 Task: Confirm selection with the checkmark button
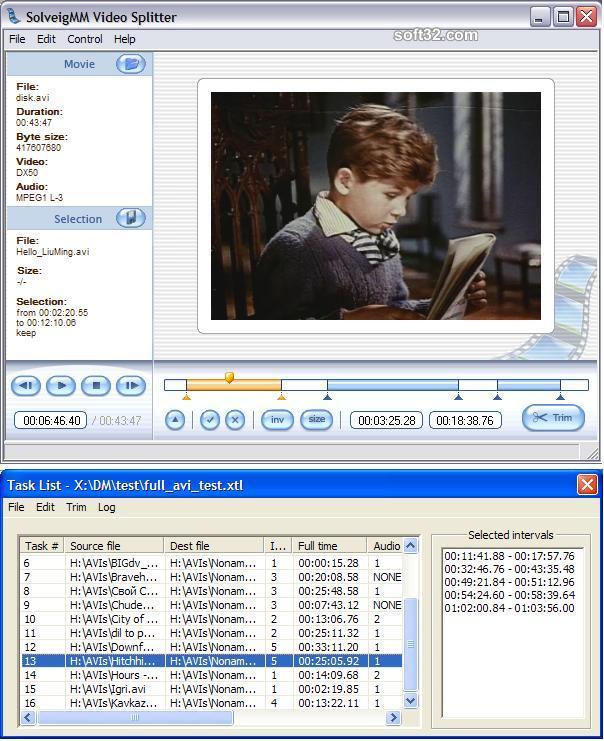point(210,420)
